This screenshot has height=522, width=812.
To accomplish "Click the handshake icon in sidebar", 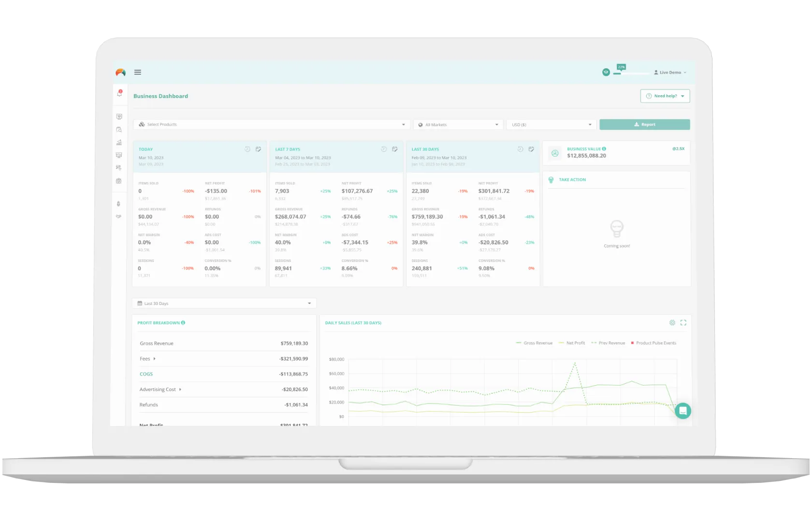I will 119,217.
